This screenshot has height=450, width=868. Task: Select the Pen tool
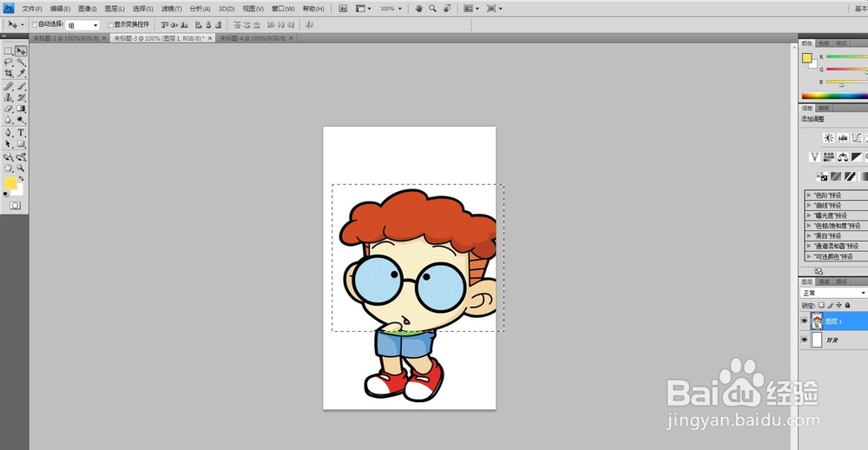click(x=9, y=132)
